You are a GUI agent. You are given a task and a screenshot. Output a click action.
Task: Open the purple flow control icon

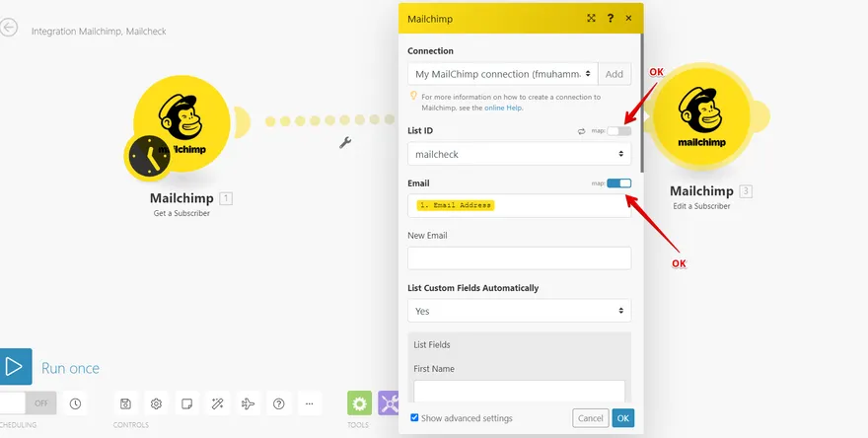[x=389, y=403]
